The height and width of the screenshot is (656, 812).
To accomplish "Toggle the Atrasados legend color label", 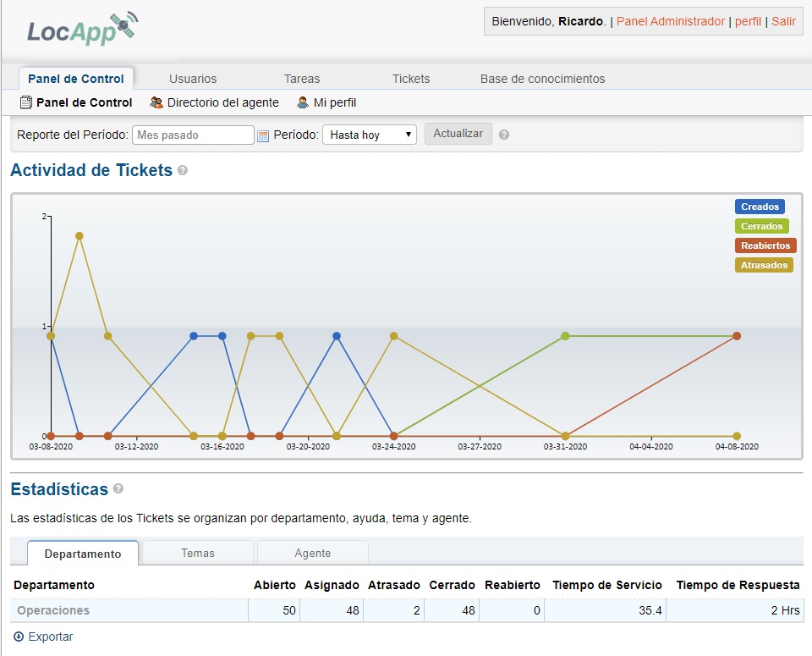I will click(764, 265).
